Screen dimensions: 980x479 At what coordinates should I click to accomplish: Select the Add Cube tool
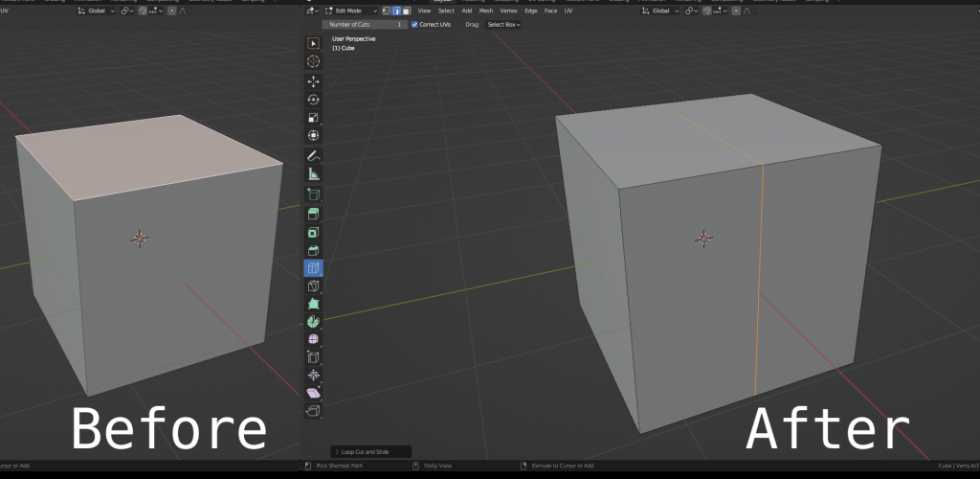[x=313, y=194]
